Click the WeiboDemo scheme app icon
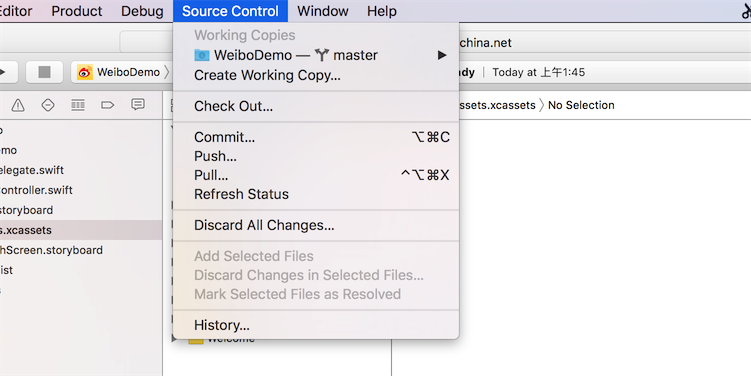The image size is (751, 376). click(85, 72)
